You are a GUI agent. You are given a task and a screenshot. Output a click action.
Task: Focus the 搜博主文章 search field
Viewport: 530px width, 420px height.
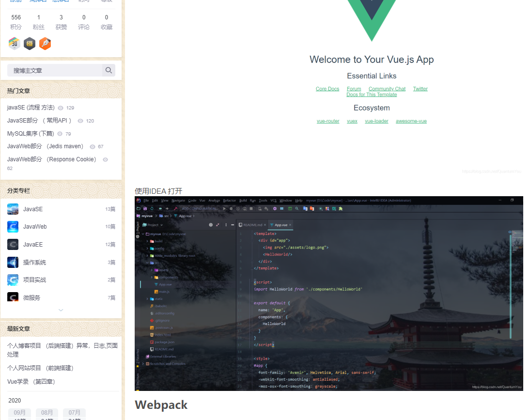(55, 70)
